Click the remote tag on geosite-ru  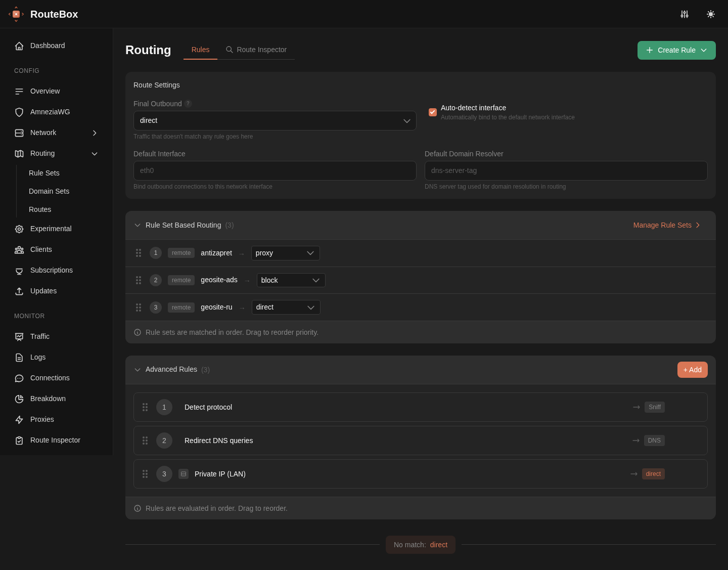pos(181,308)
